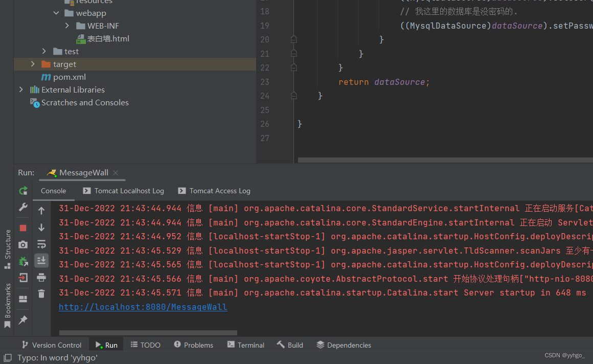
Task: Select pom.xml in the project tree
Action: point(69,77)
